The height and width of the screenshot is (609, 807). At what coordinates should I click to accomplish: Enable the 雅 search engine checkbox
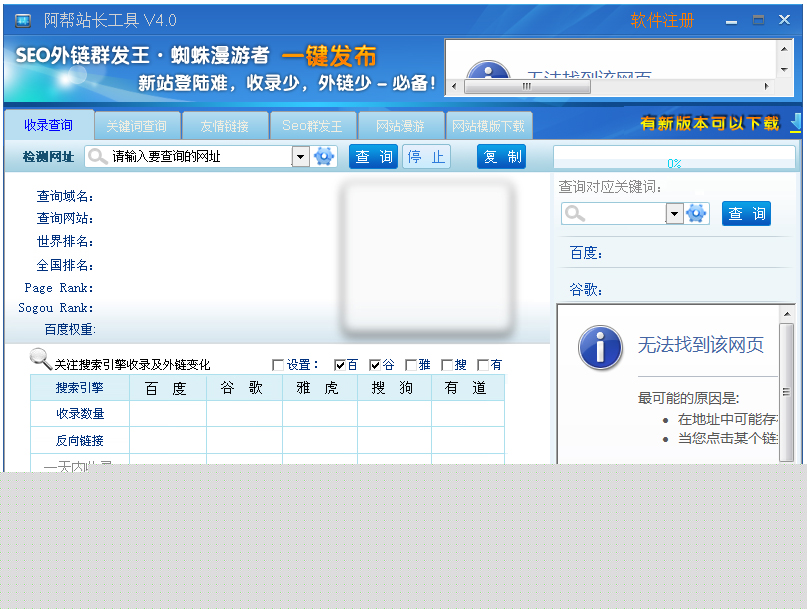pos(411,365)
